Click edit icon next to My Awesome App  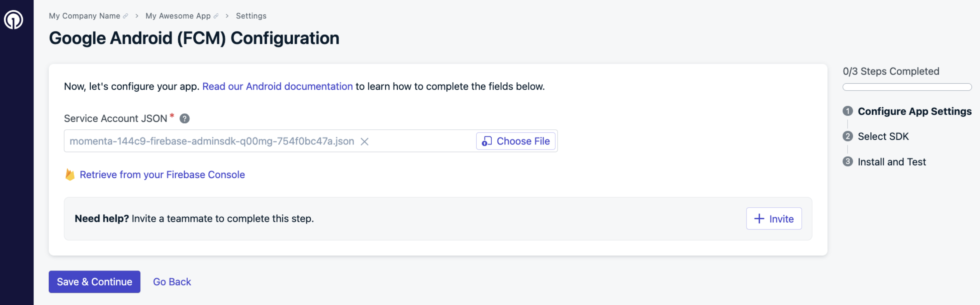(x=216, y=16)
